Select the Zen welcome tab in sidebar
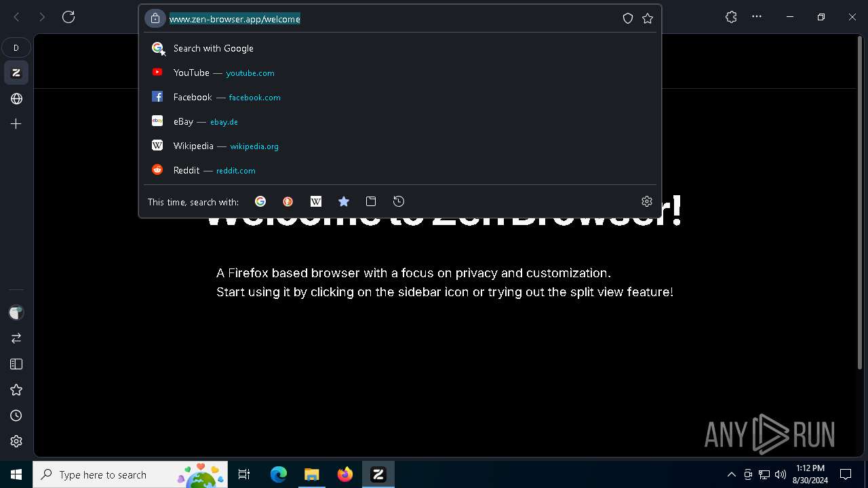Viewport: 868px width, 488px height. click(x=16, y=73)
